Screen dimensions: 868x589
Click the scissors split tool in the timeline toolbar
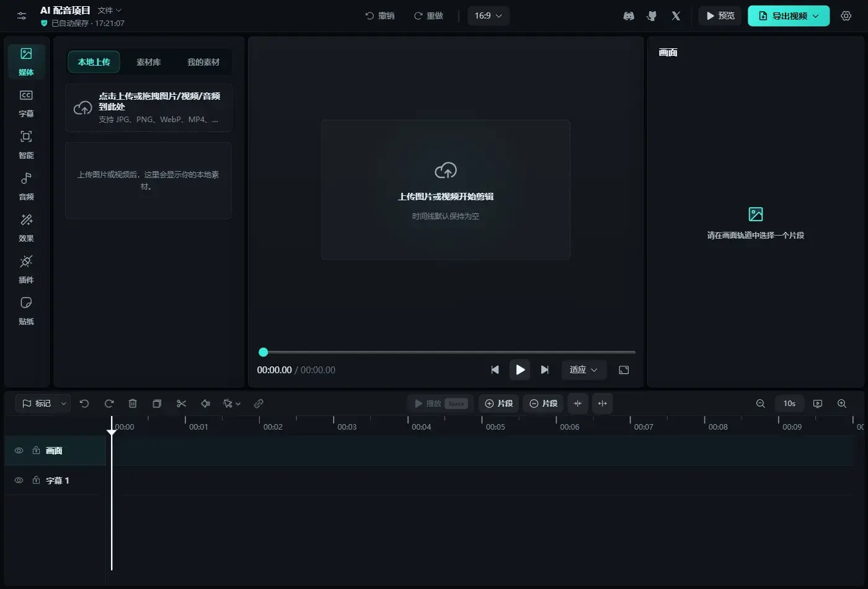tap(181, 404)
